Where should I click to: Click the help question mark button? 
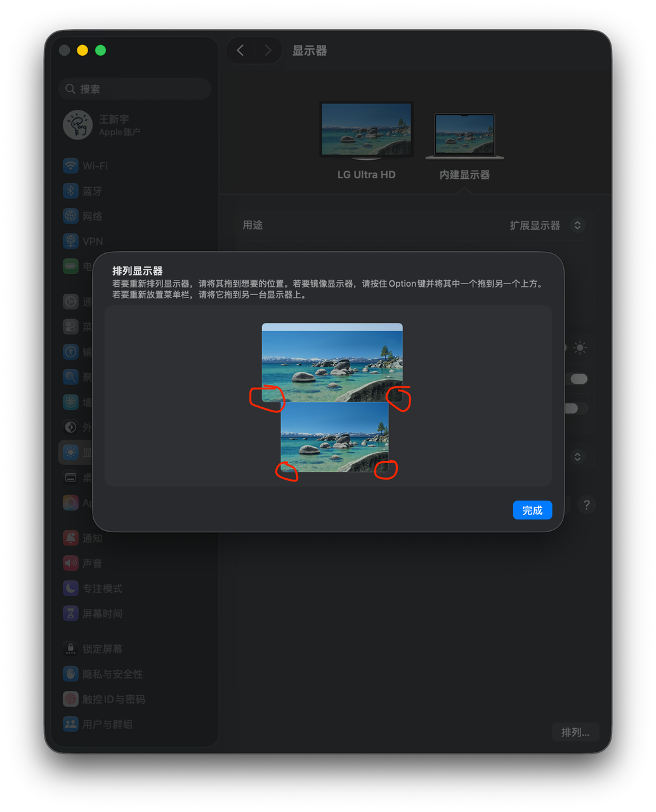tap(587, 505)
